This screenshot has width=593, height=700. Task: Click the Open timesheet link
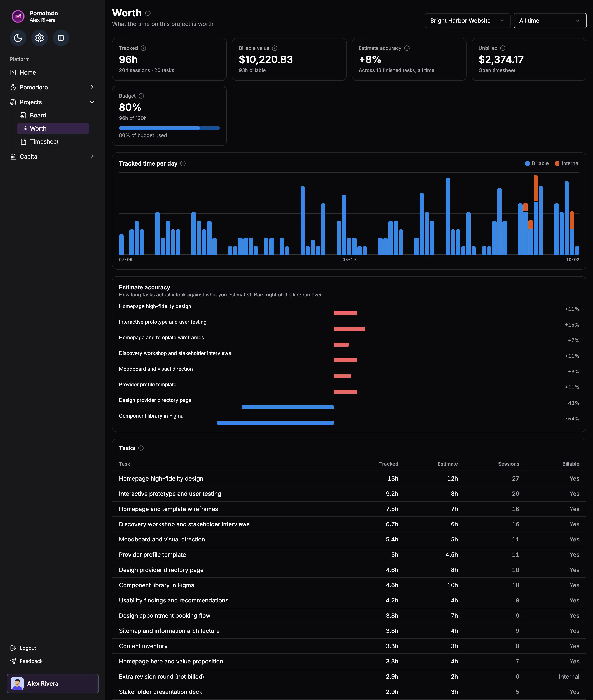496,70
